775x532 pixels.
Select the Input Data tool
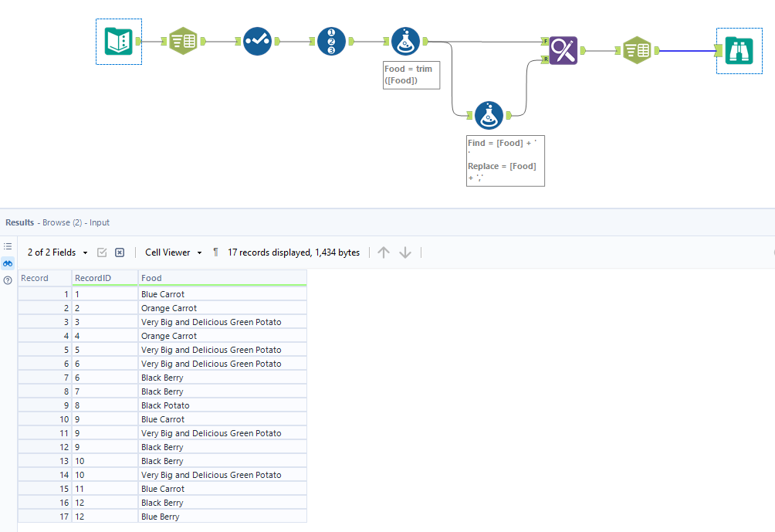118,40
